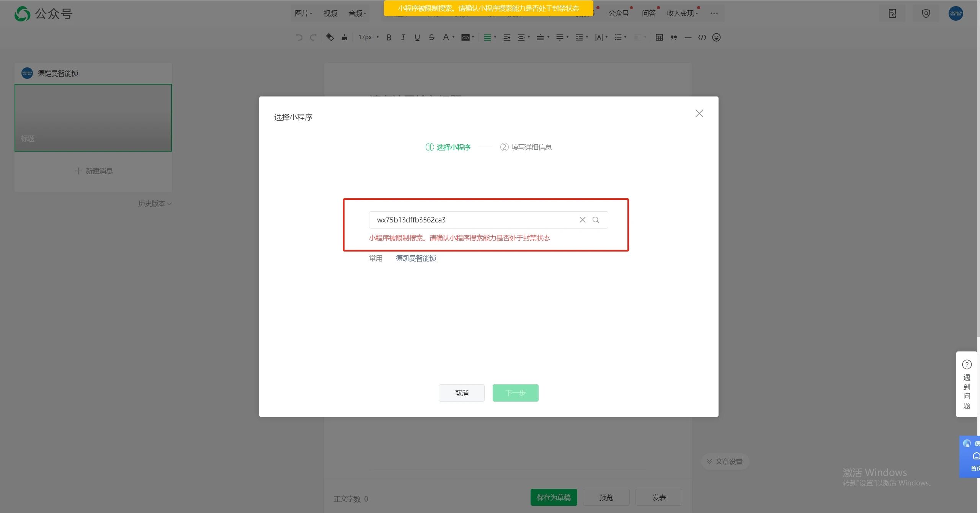This screenshot has height=513, width=980.
Task: Click the format painter brush icon
Action: click(x=345, y=37)
